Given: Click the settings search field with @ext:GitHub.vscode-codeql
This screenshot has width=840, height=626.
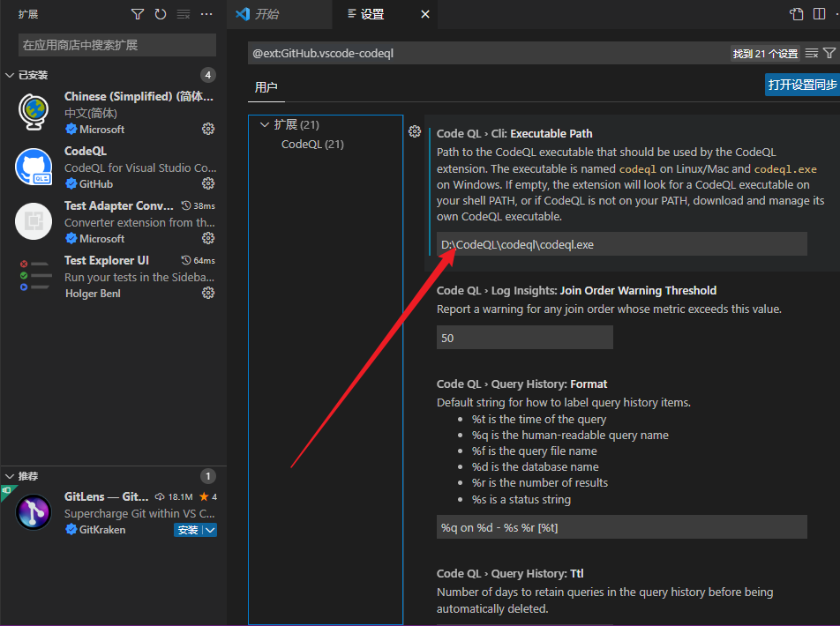Looking at the screenshot, I should 487,53.
